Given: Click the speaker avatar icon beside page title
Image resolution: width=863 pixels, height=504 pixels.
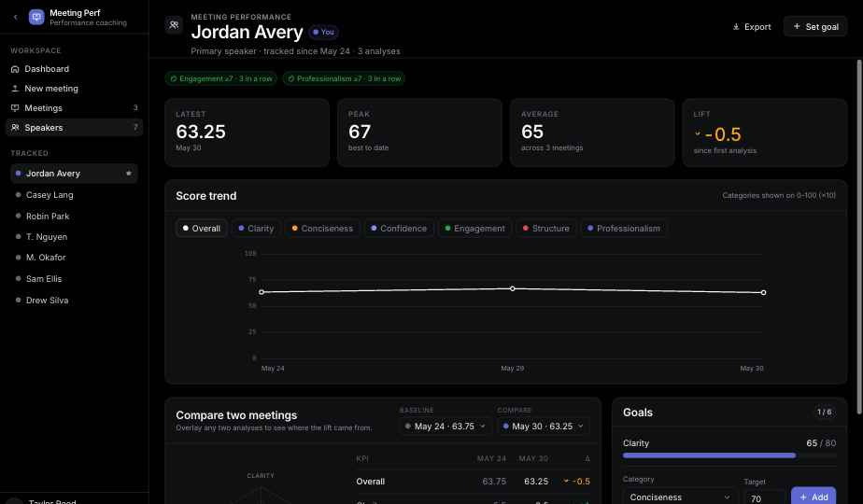Looking at the screenshot, I should click(x=174, y=25).
